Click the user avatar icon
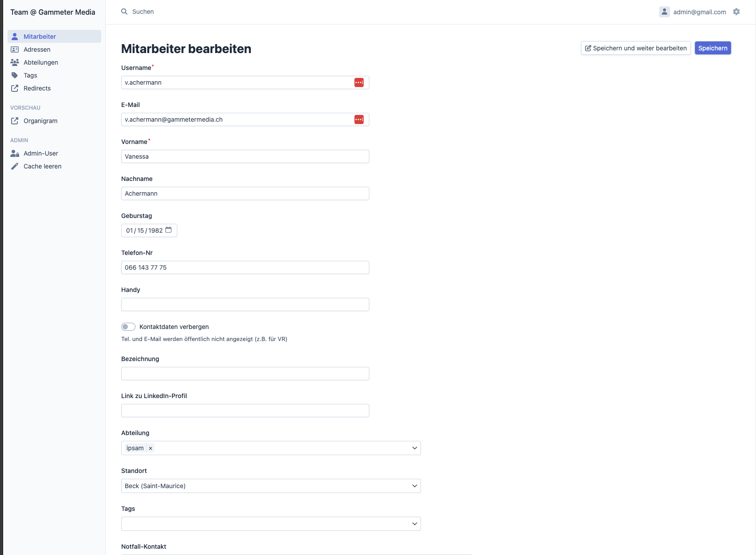Screen dimensions: 756x555 point(664,12)
